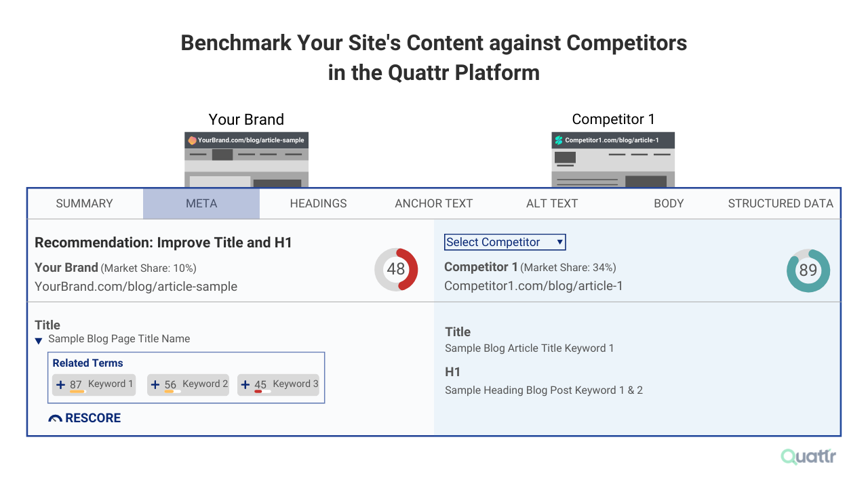Click Your Brand score donut 48
This screenshot has width=868, height=488.
click(396, 269)
